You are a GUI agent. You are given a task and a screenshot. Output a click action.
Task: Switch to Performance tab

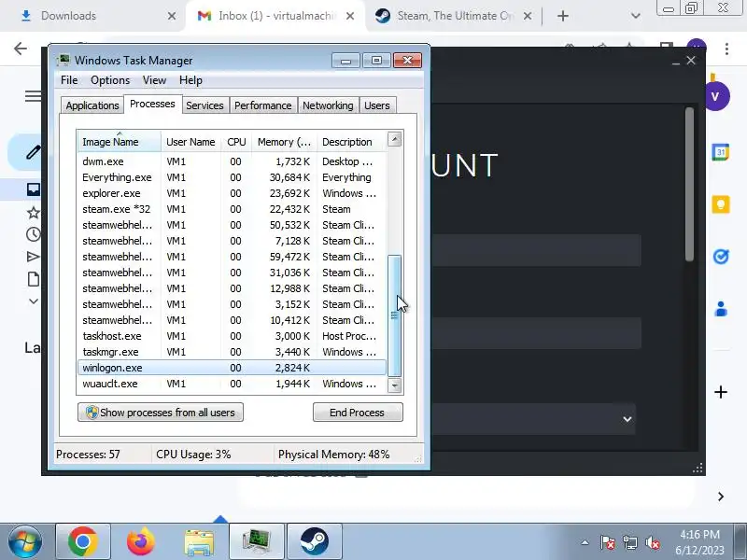coord(263,105)
